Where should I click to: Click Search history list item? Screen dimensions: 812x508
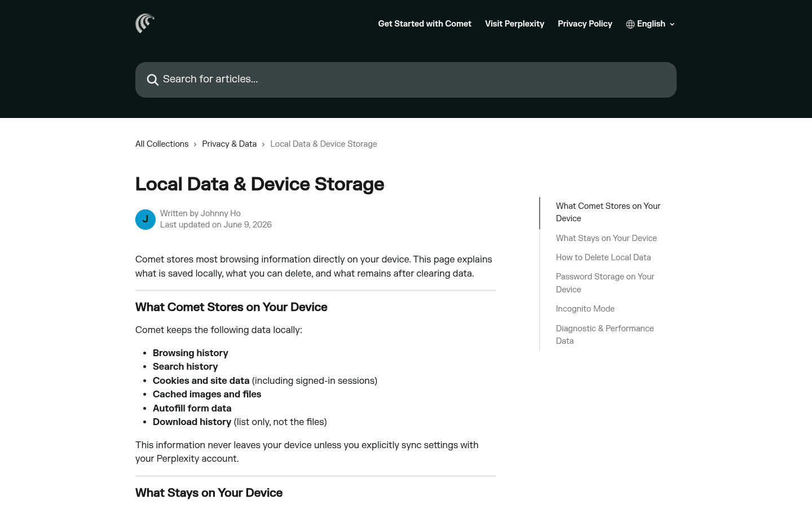click(185, 366)
